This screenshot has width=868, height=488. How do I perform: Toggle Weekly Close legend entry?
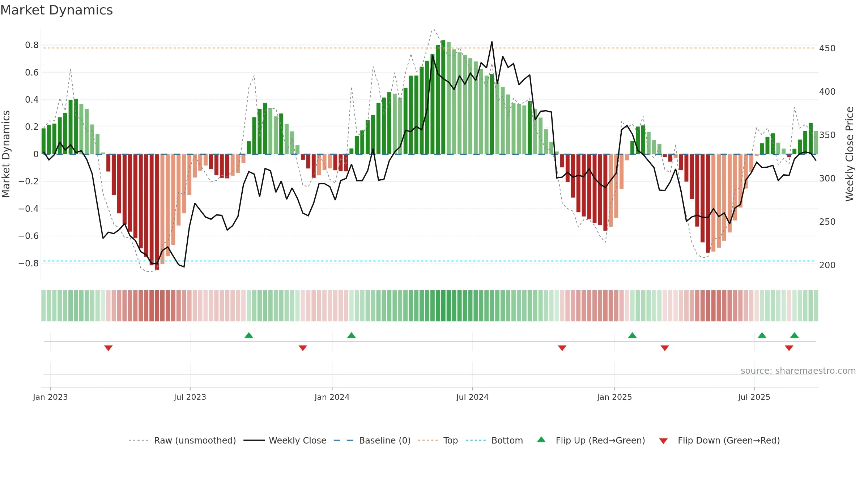pyautogui.click(x=285, y=440)
